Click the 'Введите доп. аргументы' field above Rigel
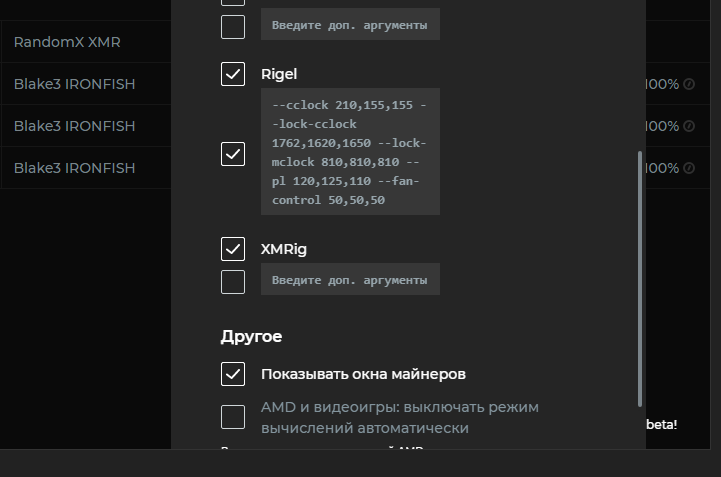 click(350, 24)
